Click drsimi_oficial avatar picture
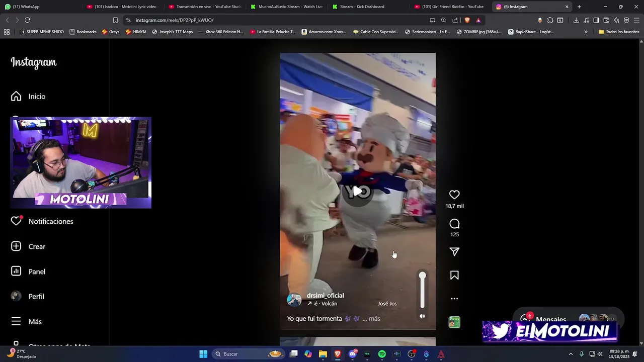 (x=294, y=300)
